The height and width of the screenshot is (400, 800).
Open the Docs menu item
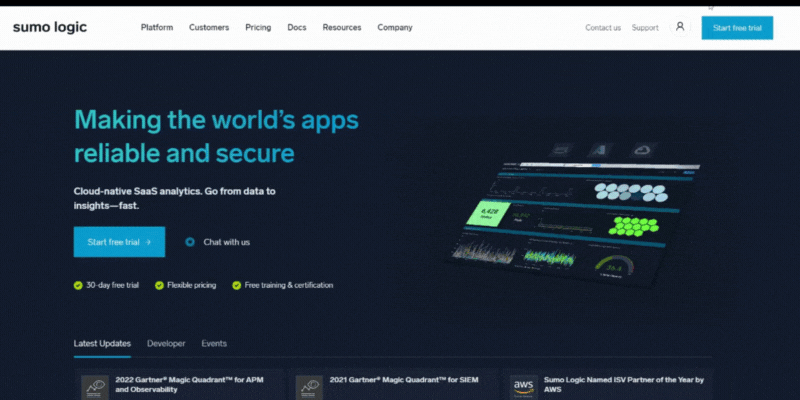pos(297,28)
